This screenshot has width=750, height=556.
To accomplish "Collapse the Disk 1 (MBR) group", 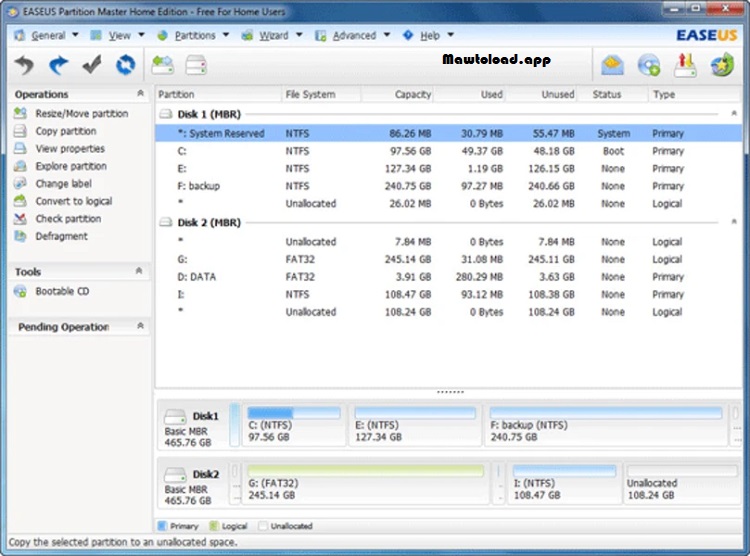I will [x=734, y=113].
